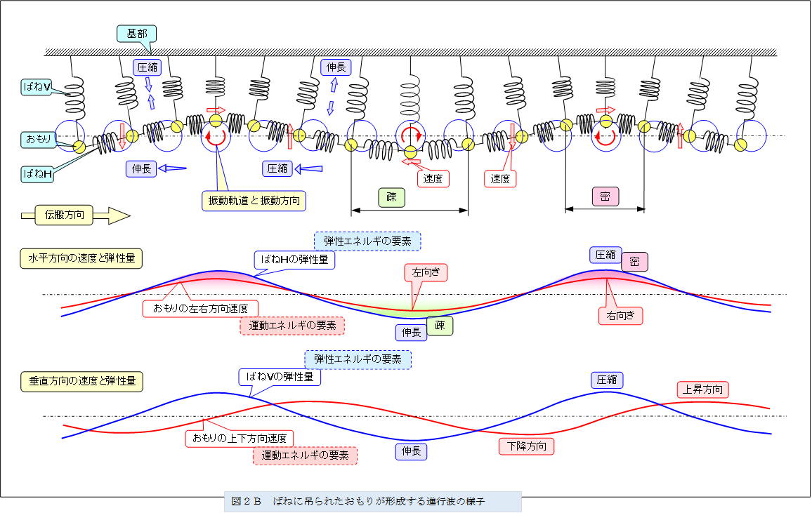Select the 右向き callout
Viewport: 812px width, 513px height.
click(620, 316)
